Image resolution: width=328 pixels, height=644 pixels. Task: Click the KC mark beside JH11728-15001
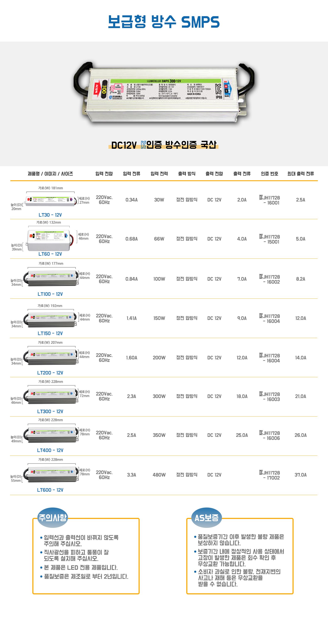(261, 236)
